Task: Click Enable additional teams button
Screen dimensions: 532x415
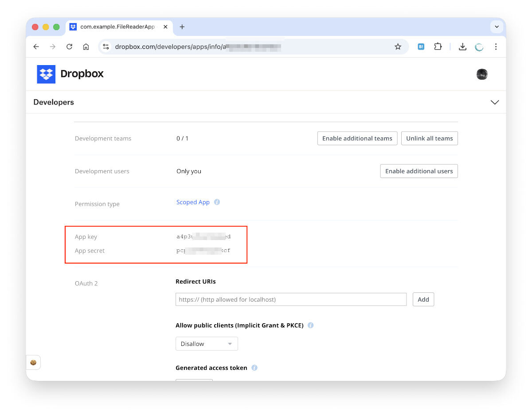Action: [x=357, y=138]
